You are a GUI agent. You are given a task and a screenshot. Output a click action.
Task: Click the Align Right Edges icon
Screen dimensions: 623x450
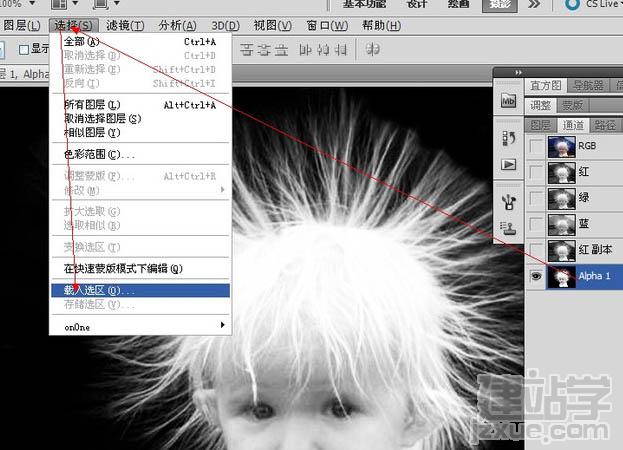click(341, 50)
